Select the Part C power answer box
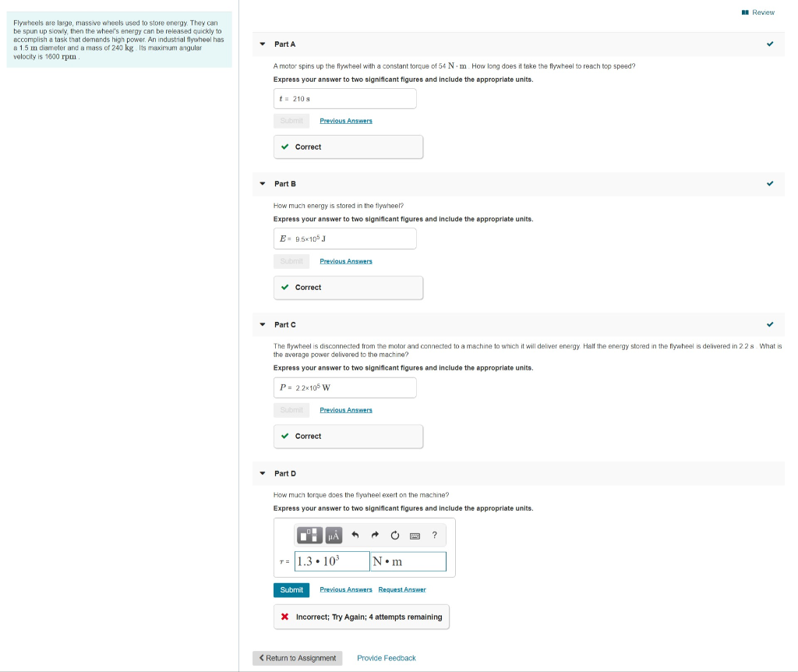The image size is (798, 672). [345, 388]
